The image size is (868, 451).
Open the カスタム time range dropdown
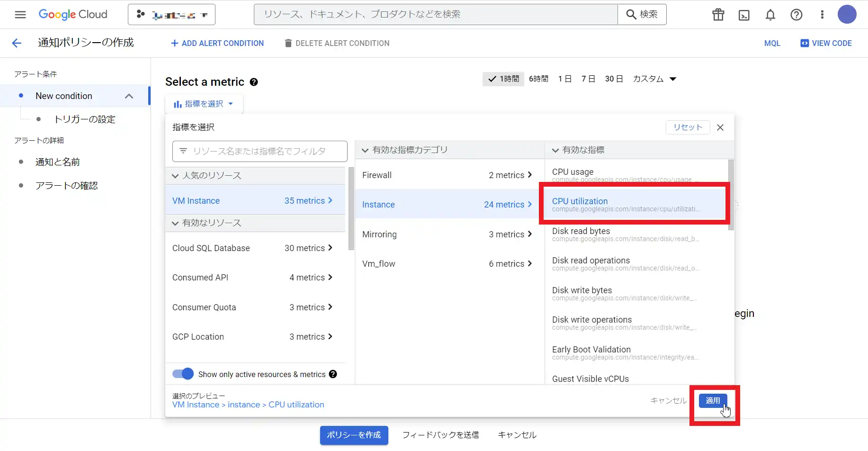click(654, 79)
